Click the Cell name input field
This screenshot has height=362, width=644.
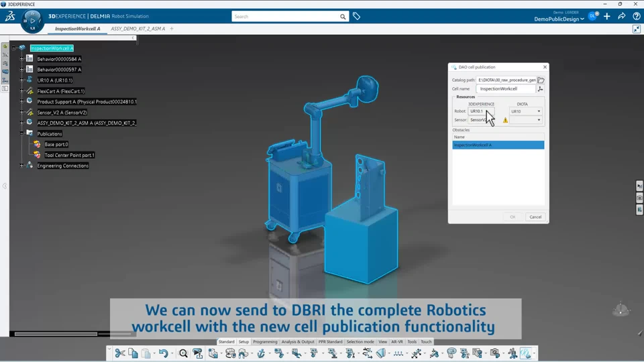506,88
